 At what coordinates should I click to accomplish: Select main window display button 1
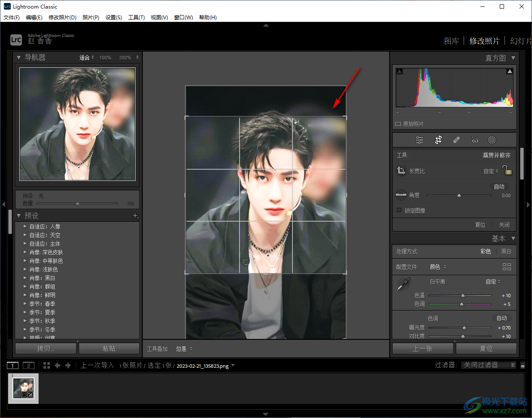point(12,366)
